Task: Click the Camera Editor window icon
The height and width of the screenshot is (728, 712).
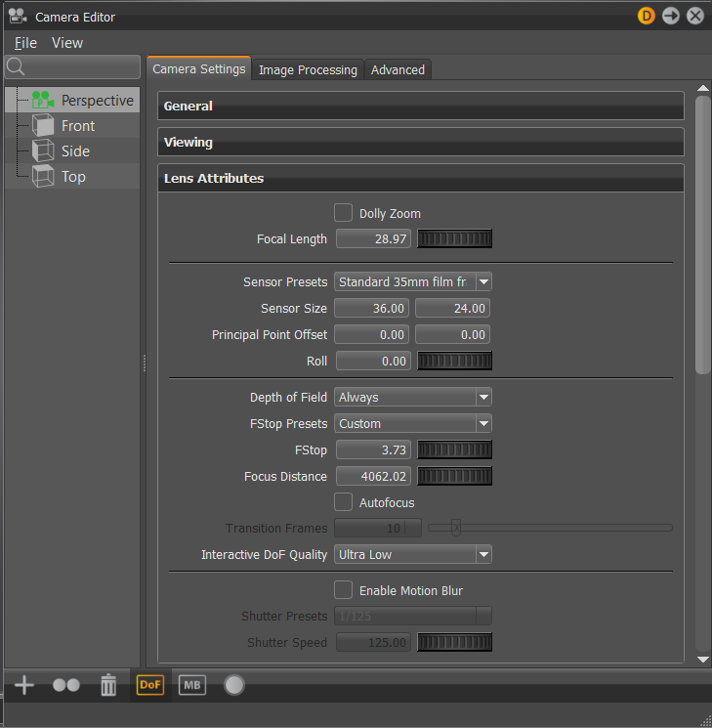Action: pos(18,17)
